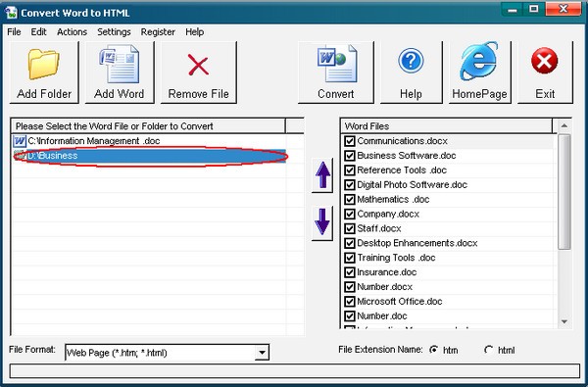
Task: Click the Word icon beside Information Management .doc
Action: [20, 141]
